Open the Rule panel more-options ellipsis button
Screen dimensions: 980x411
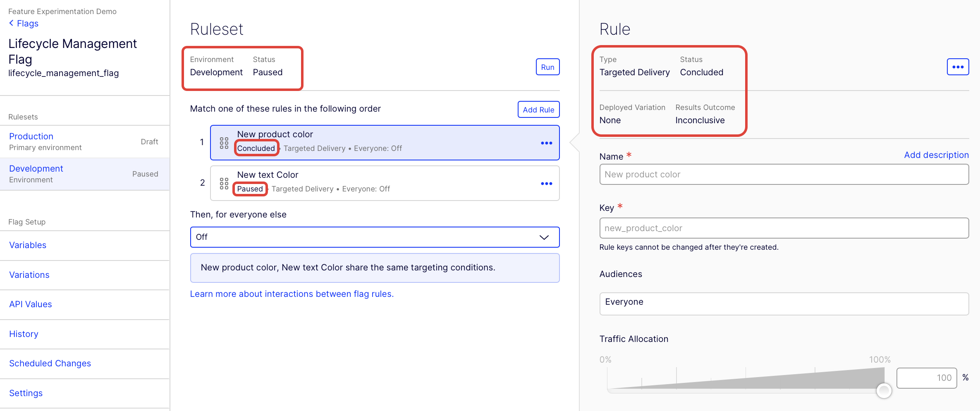pyautogui.click(x=958, y=67)
